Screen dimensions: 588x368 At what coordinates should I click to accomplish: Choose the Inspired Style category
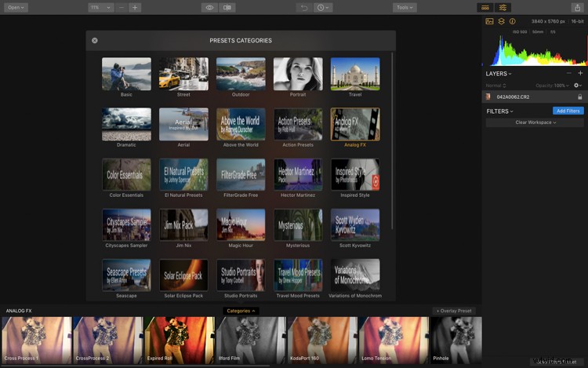point(355,178)
